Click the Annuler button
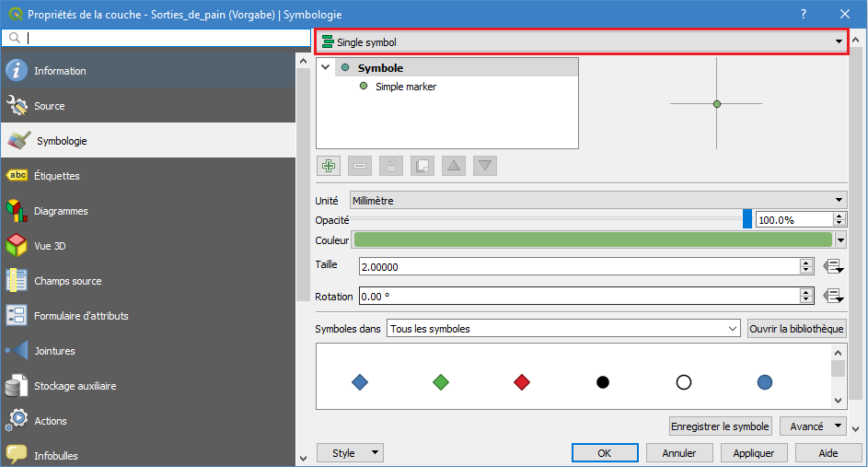 678,452
